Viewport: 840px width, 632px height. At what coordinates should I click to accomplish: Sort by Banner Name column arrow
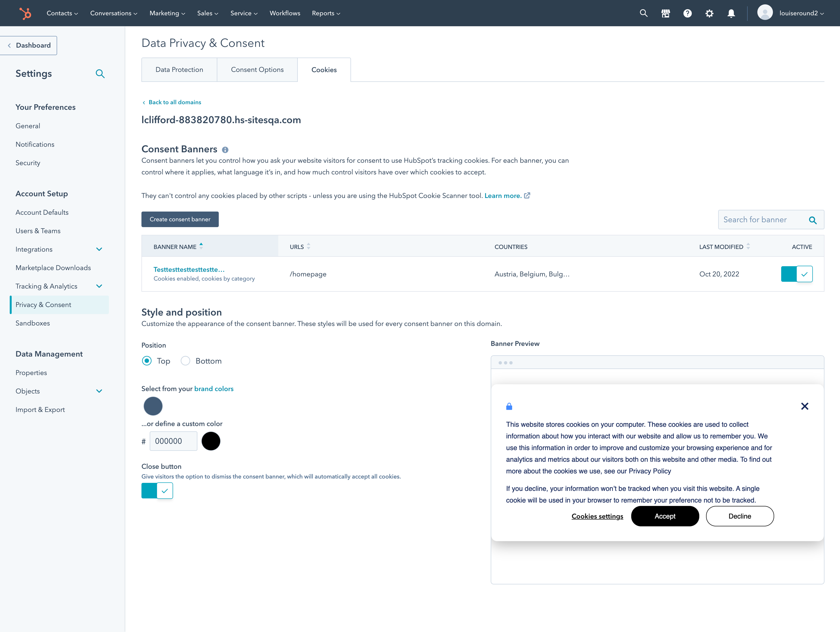tap(201, 246)
